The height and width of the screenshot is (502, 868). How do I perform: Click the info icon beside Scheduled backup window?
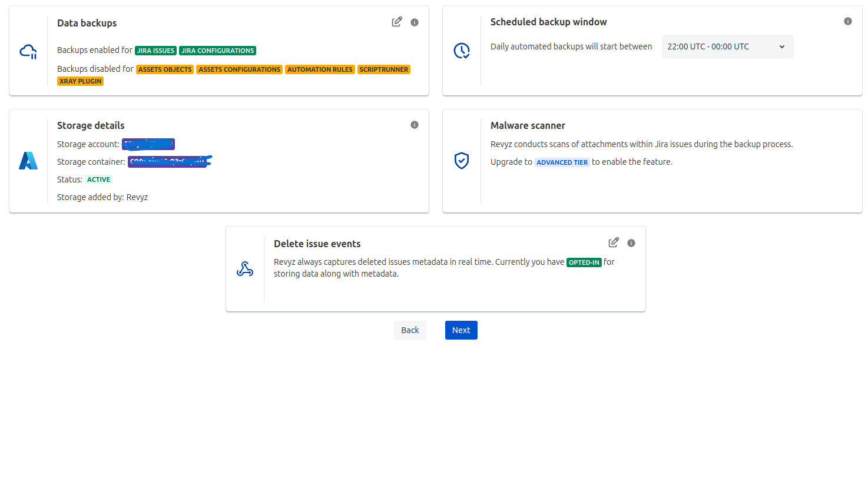coord(848,21)
